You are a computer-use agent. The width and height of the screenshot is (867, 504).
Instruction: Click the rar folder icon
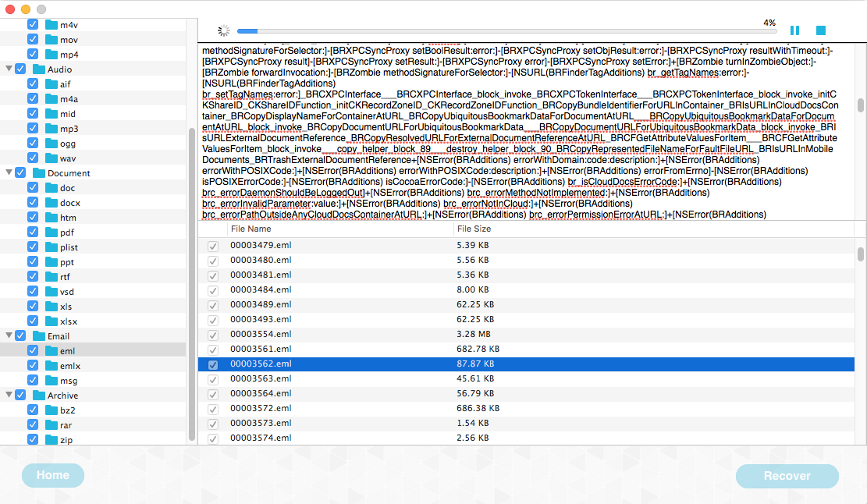(x=52, y=425)
